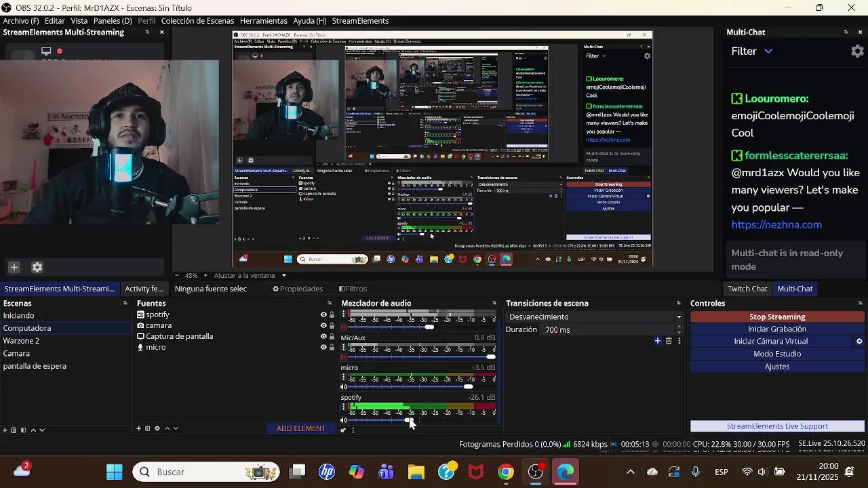Toggle the lock on the micro source
This screenshot has height=488, width=868.
click(x=332, y=347)
